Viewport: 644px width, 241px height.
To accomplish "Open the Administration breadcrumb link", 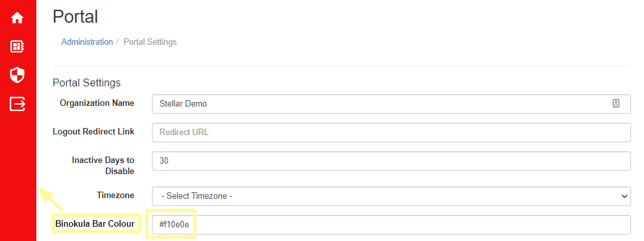I will (87, 42).
